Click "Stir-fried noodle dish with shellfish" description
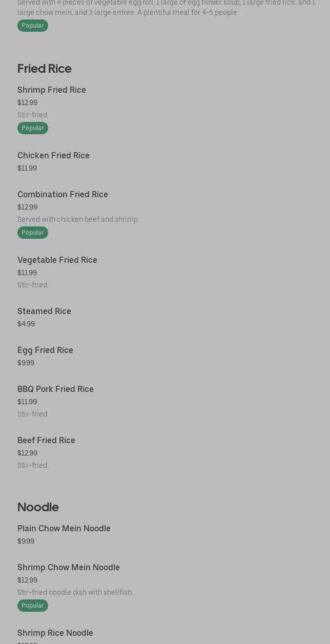 (75, 592)
